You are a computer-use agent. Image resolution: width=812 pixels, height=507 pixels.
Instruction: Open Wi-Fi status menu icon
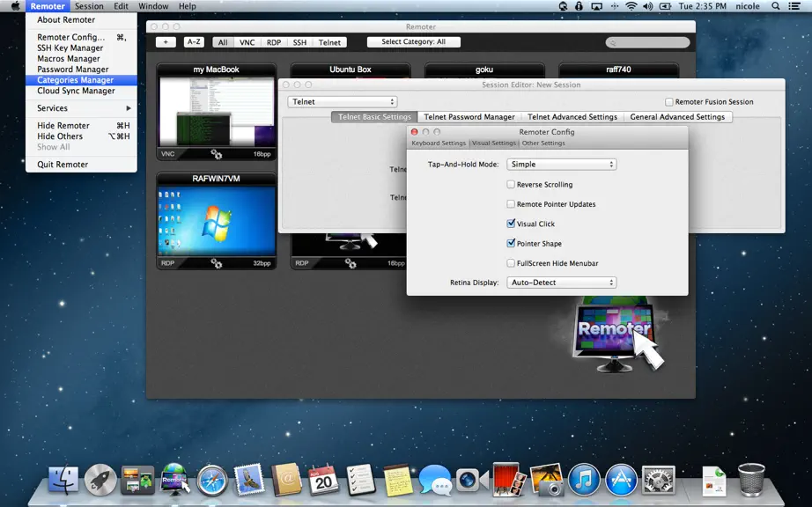pos(631,6)
